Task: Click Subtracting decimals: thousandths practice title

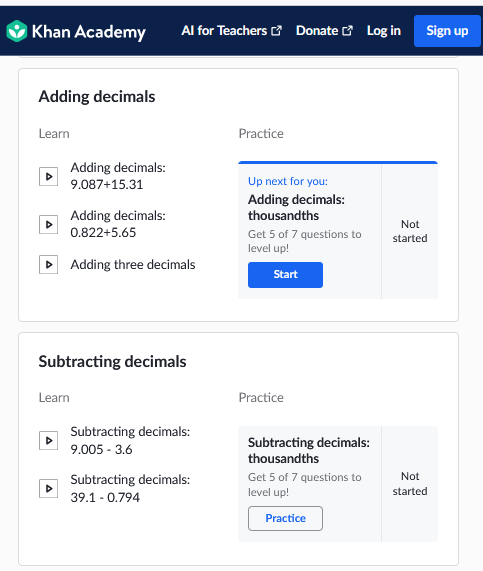Action: click(x=309, y=450)
